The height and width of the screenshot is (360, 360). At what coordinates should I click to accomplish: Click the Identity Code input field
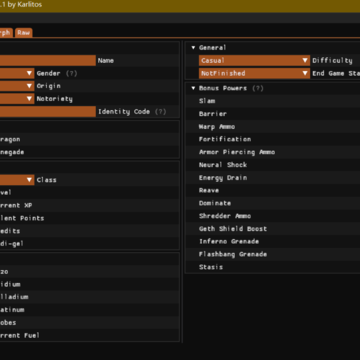[48, 111]
